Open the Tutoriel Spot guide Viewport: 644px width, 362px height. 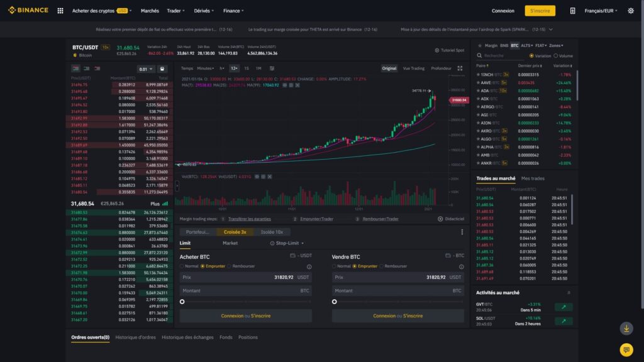(449, 50)
